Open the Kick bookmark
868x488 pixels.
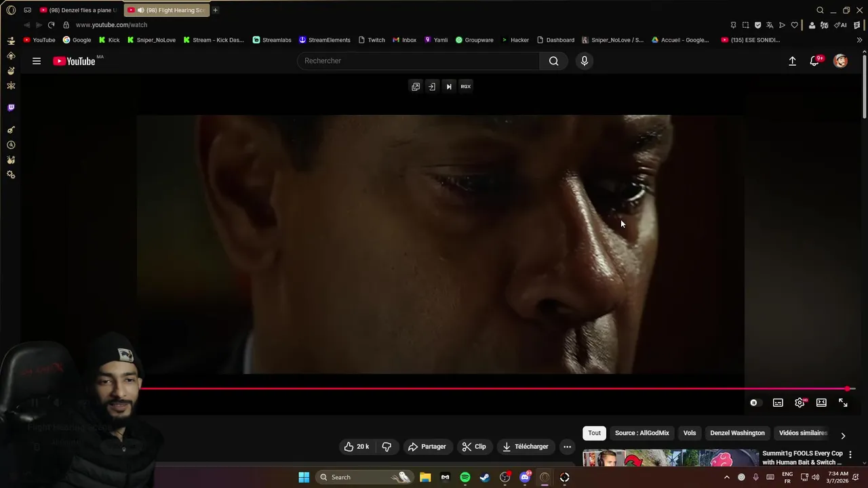[109, 40]
